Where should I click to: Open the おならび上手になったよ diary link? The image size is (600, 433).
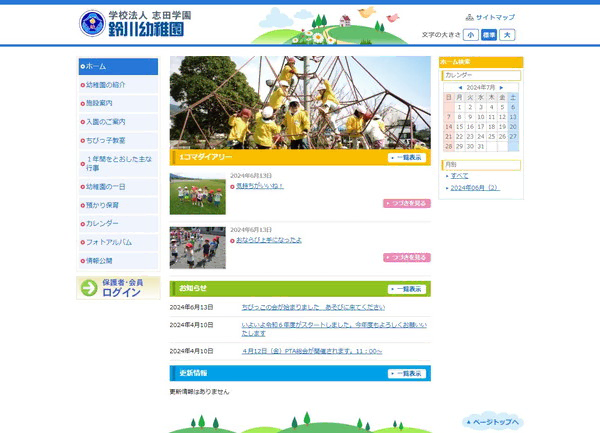pos(269,240)
